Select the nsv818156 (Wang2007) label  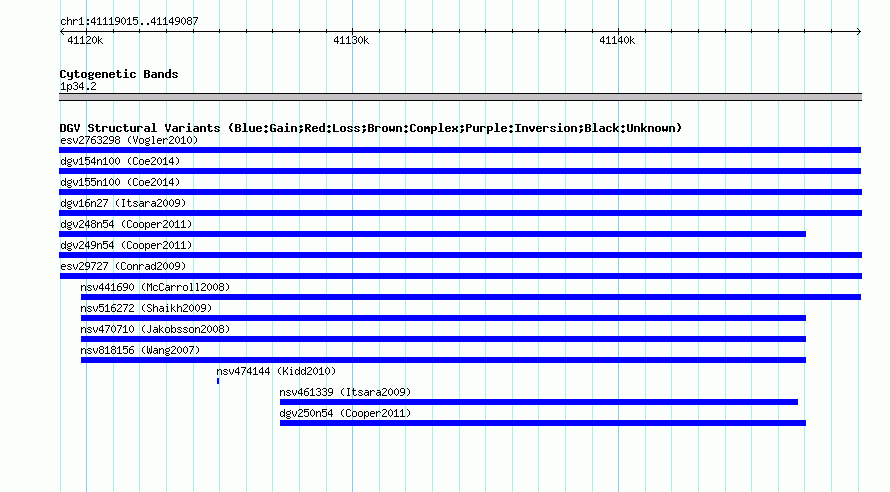pyautogui.click(x=140, y=350)
